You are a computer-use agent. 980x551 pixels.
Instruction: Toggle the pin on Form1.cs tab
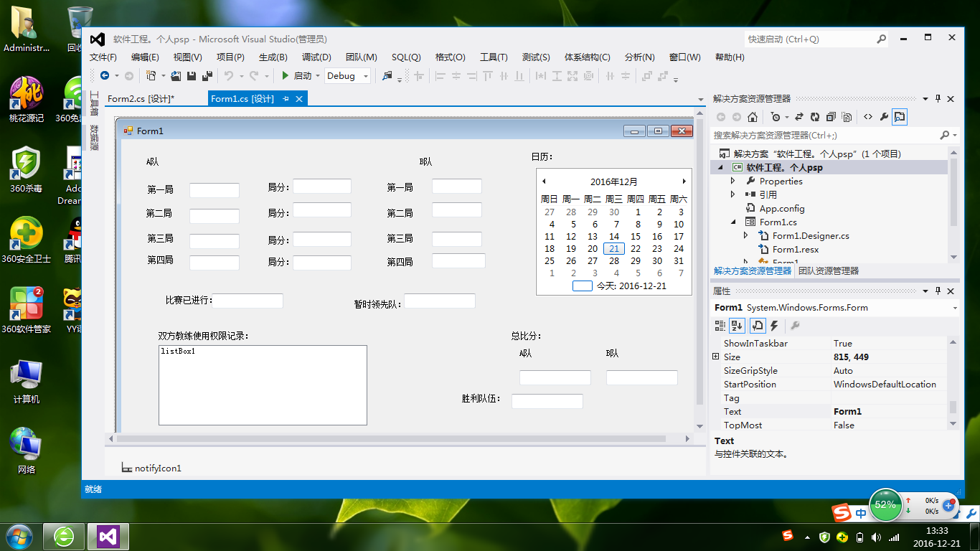pos(286,99)
